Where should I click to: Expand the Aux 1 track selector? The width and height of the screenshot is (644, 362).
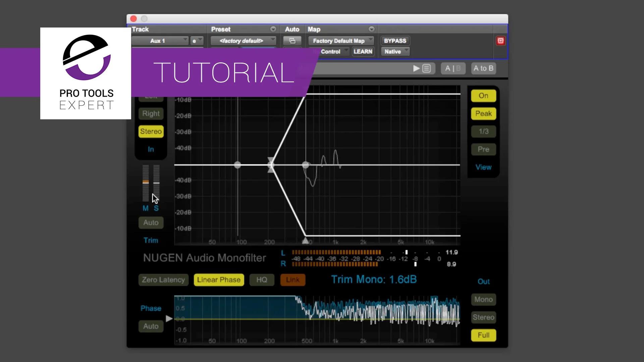pyautogui.click(x=160, y=41)
